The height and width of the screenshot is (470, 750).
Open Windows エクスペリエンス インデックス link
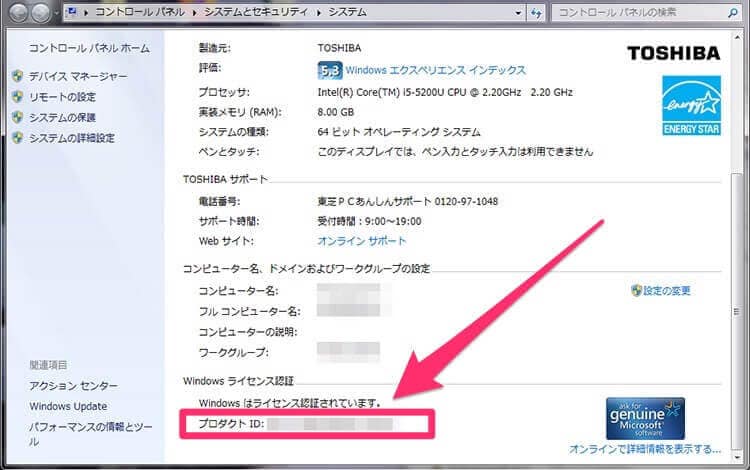click(435, 70)
